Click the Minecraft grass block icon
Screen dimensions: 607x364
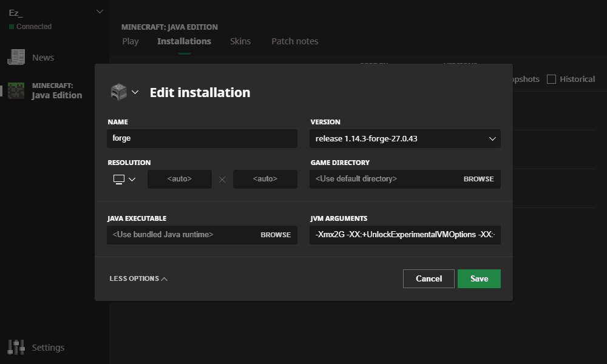(16, 90)
